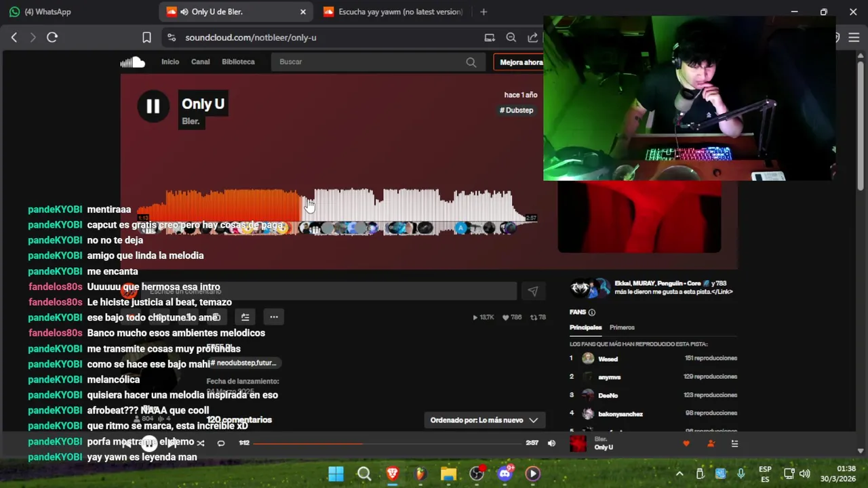This screenshot has width=868, height=488.
Task: Toggle shuffle in the bottom player
Action: point(201,443)
